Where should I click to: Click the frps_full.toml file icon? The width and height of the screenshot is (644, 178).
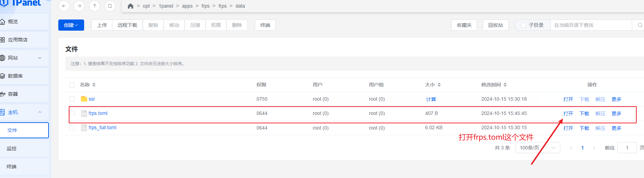tap(84, 128)
